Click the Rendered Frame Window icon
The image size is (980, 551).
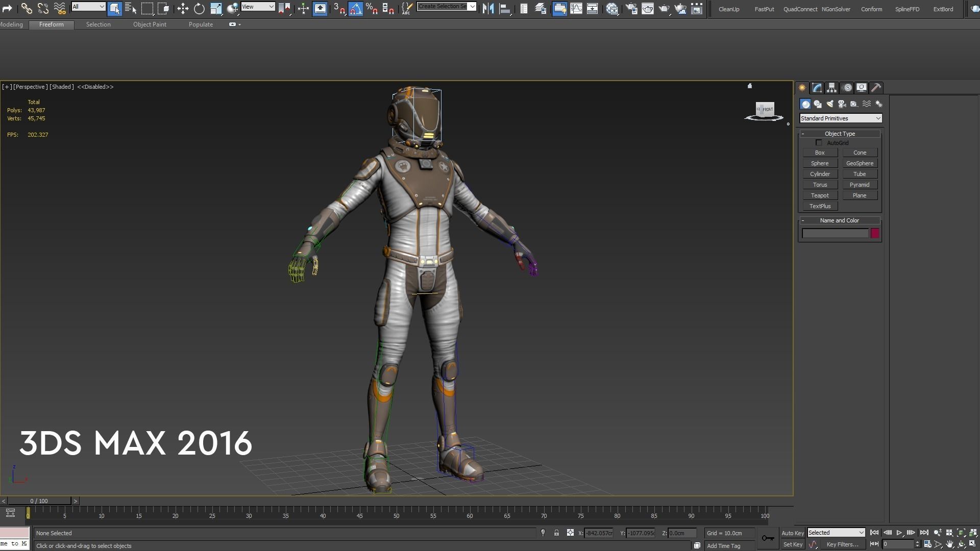[647, 8]
